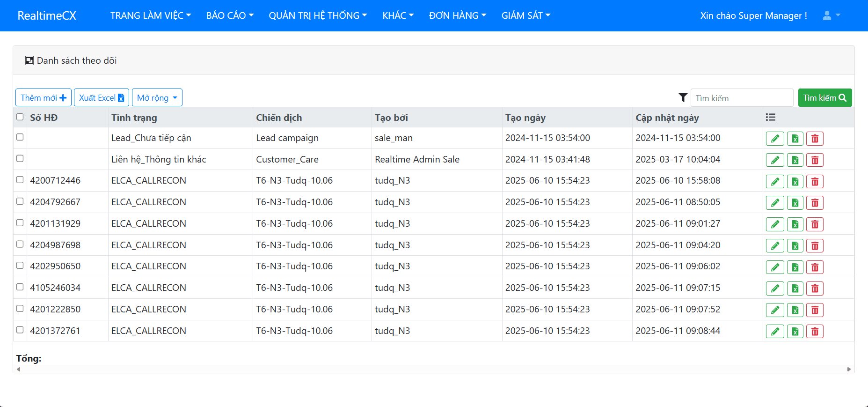Check the box for contract 4201222850

click(x=20, y=309)
